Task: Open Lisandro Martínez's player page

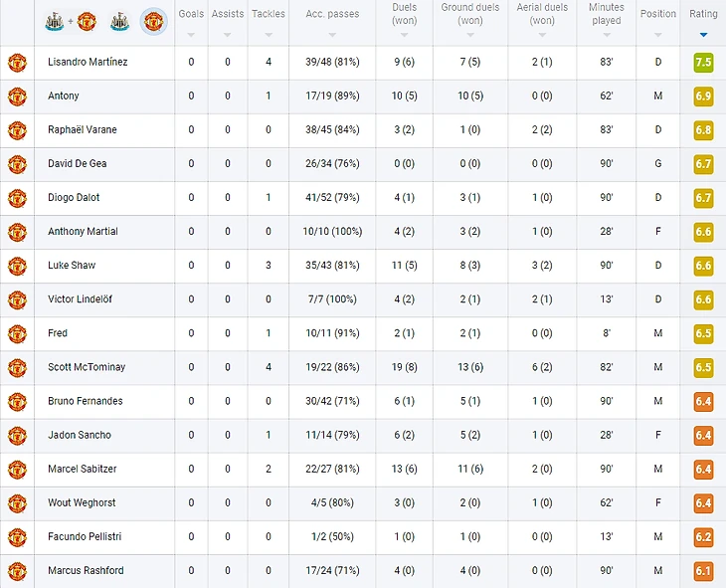Action: click(x=88, y=62)
